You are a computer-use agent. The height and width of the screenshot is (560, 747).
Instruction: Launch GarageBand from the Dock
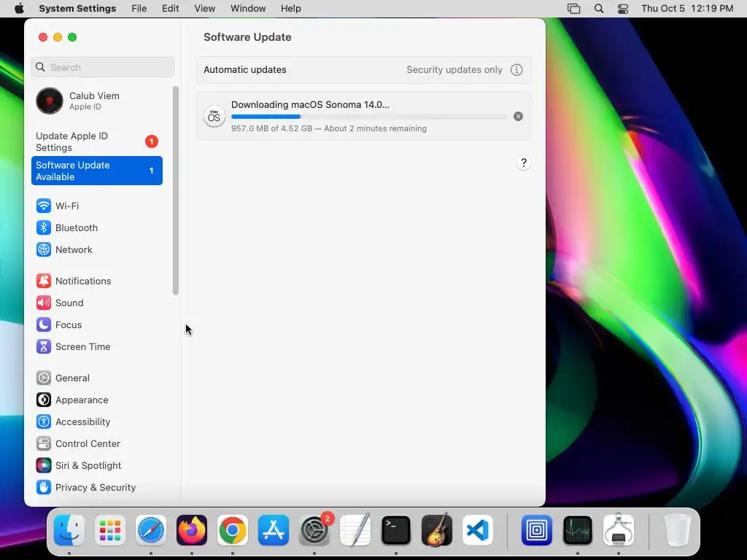coord(437,530)
